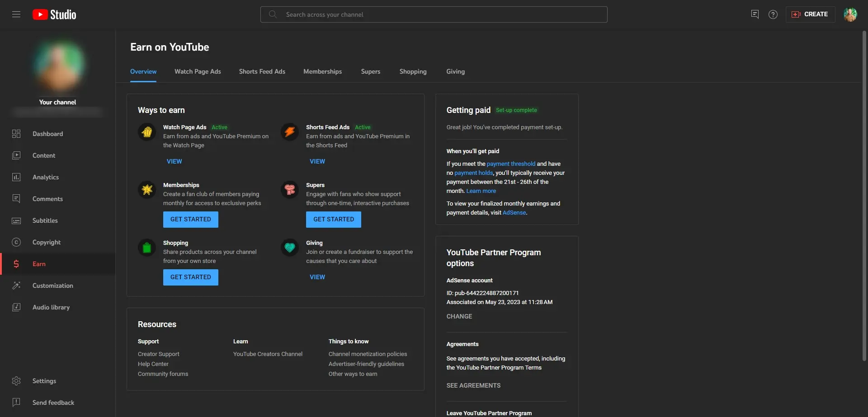
Task: Click Send feedback in sidebar
Action: click(x=58, y=403)
